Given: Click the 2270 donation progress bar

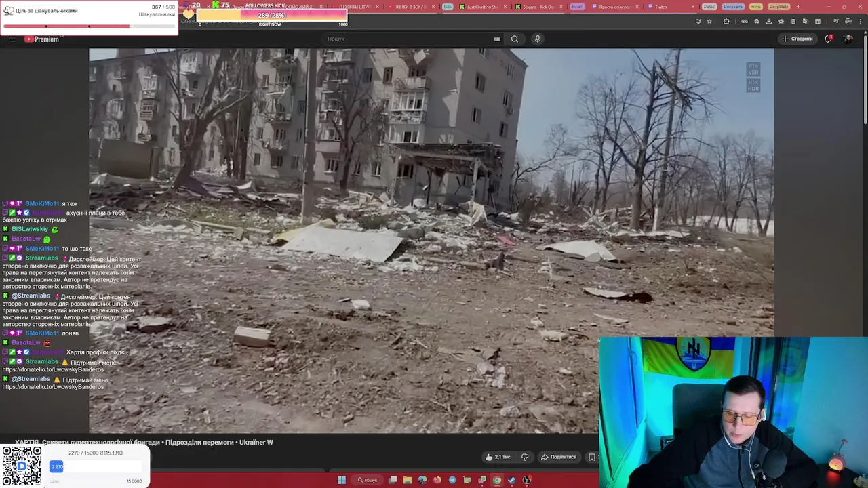Looking at the screenshot, I should click(96, 466).
